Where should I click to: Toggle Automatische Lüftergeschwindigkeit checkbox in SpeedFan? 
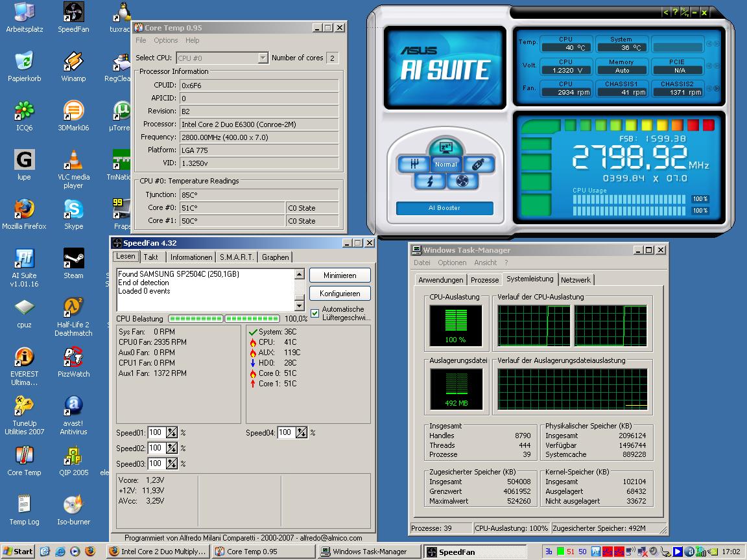[315, 313]
